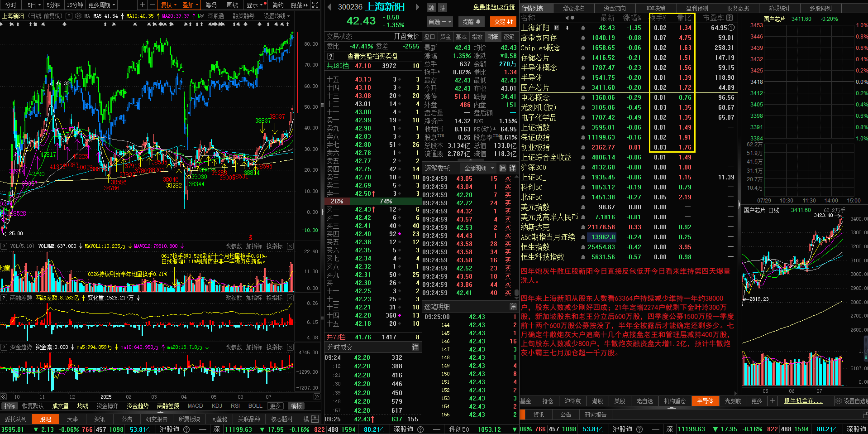Toggle 资金趋势 indicator
The width and height of the screenshot is (868, 434).
click(138, 406)
